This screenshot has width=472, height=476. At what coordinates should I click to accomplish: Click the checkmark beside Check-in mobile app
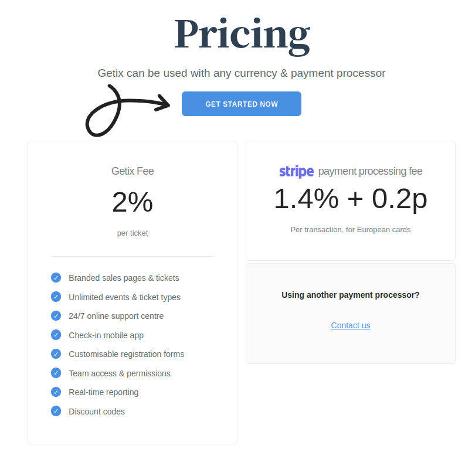[x=56, y=335]
